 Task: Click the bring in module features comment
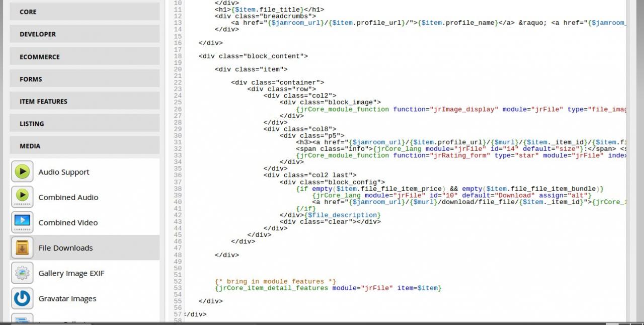(x=275, y=281)
